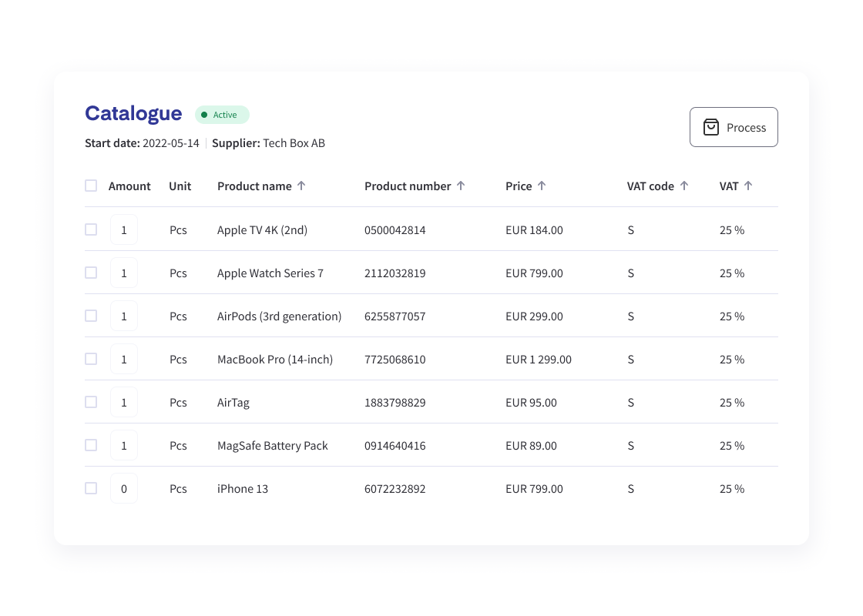Click the price EUR 1 299.00
The height and width of the screenshot is (616, 863).
pyautogui.click(x=539, y=359)
